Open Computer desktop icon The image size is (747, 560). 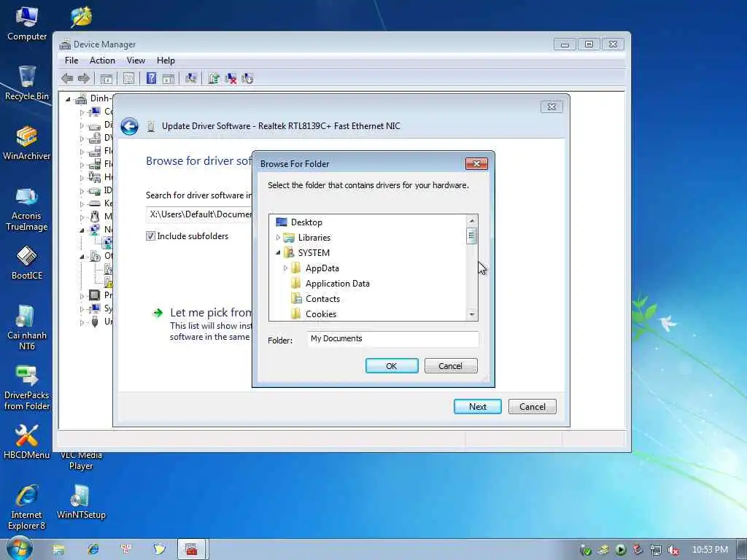click(27, 24)
